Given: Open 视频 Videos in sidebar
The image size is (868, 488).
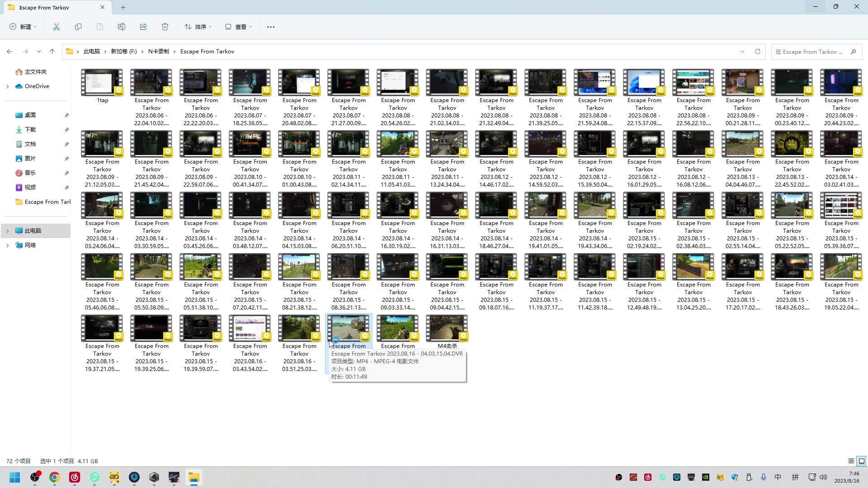Looking at the screenshot, I should (x=30, y=188).
